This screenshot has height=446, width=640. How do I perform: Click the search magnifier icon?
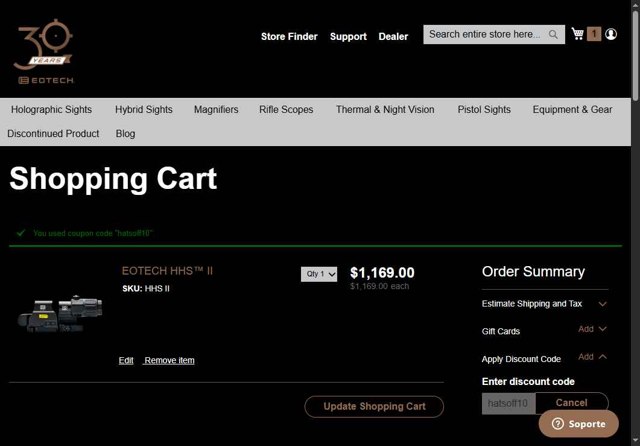tap(553, 34)
